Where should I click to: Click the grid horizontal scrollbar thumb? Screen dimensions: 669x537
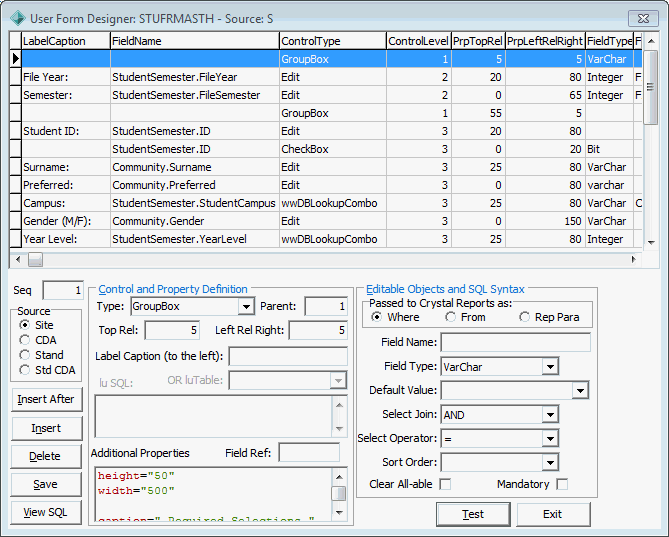point(35,259)
